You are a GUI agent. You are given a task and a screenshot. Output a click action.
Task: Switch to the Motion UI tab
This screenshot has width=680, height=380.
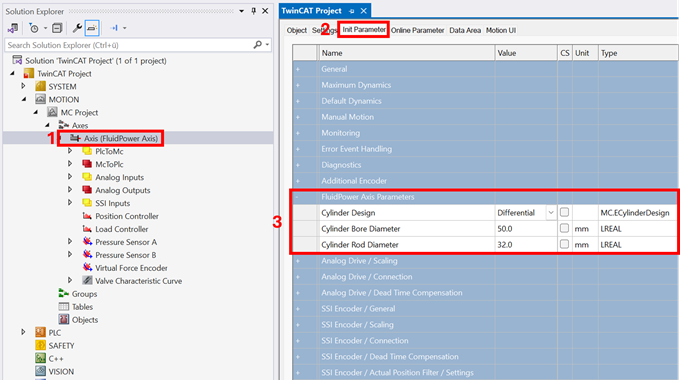(501, 30)
